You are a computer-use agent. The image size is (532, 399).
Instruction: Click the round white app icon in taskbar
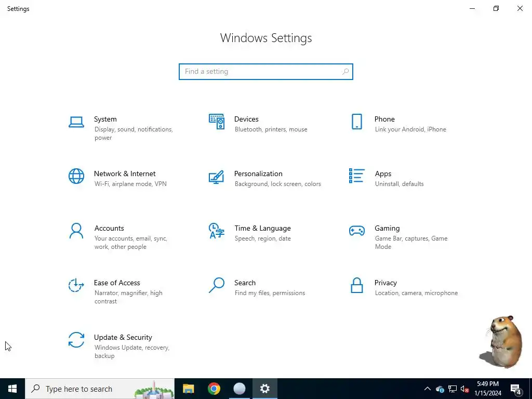pos(239,389)
